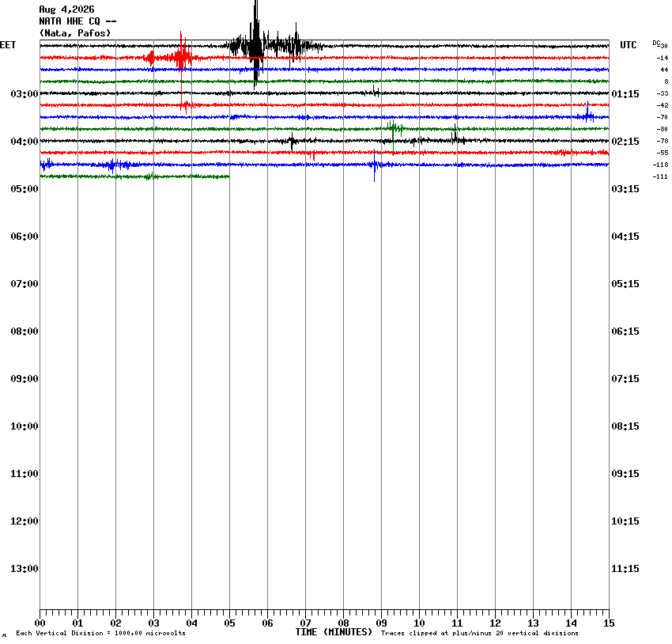Click minute 15 on the bottom axis
The image size is (672, 644).
(x=609, y=623)
